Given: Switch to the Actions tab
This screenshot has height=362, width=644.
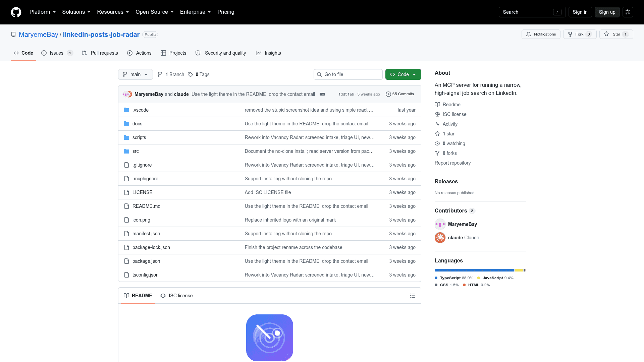Looking at the screenshot, I should coord(139,53).
